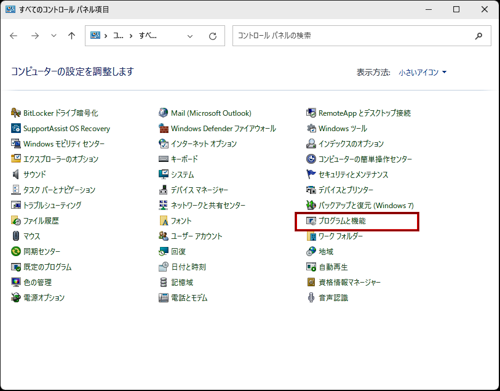This screenshot has width=500, height=391.
Task: Click the 音声認識 microphone icon
Action: [311, 297]
